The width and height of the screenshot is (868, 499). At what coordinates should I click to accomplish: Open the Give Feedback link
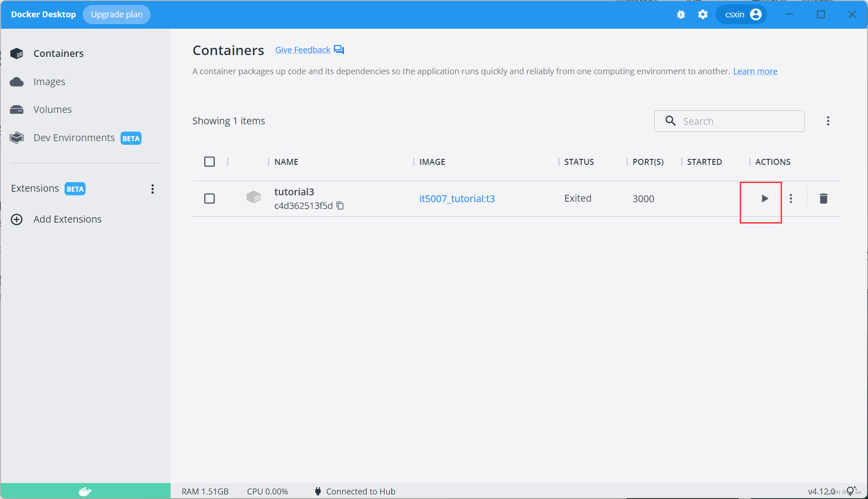(x=303, y=50)
